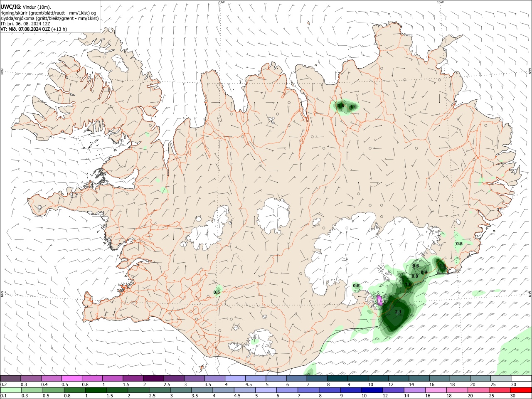Screen dimensions: 532x399
Task: Click the UWC/IG title in the header
Action: pyautogui.click(x=10, y=7)
